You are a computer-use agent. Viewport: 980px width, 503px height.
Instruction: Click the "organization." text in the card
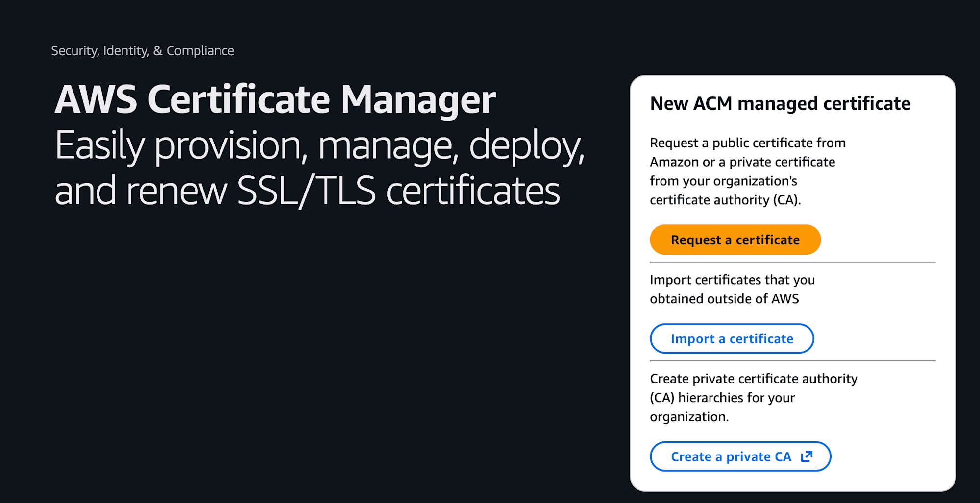click(689, 417)
